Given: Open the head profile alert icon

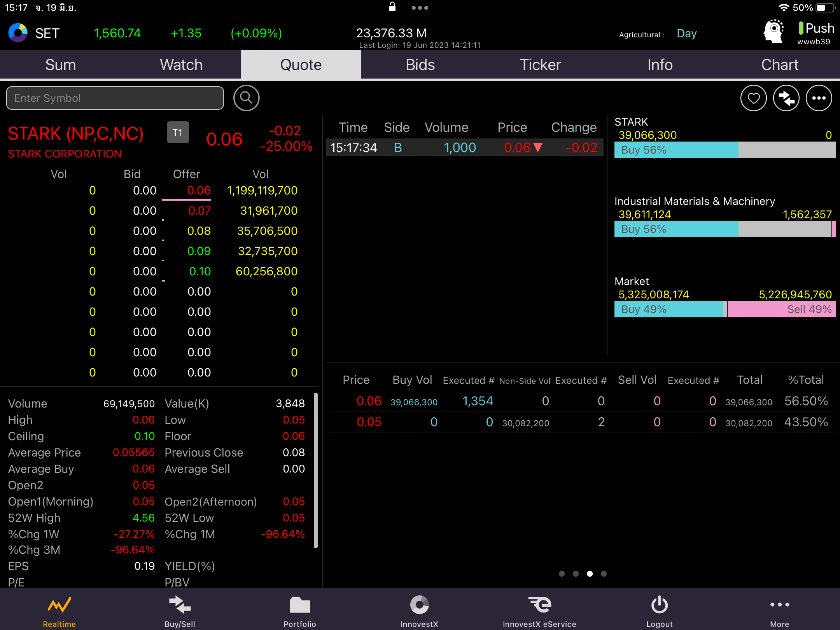Looking at the screenshot, I should 773,31.
